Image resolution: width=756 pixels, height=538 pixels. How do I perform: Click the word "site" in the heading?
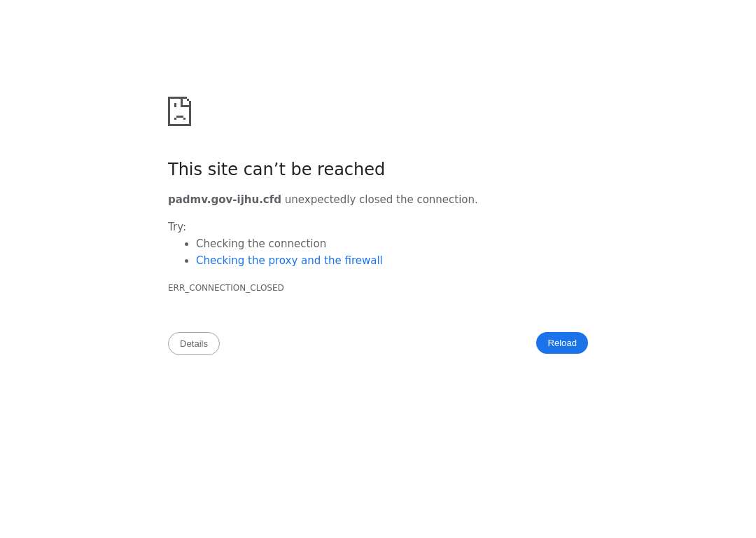223,170
